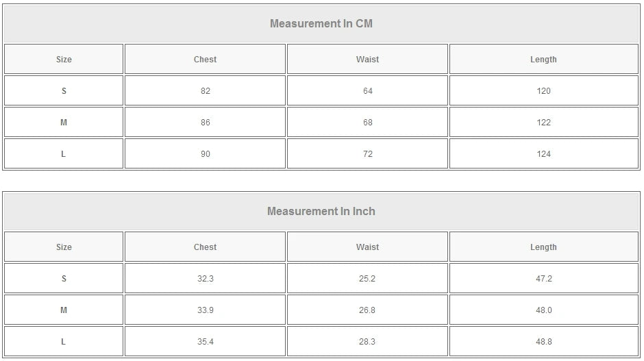This screenshot has width=644, height=361.
Task: Click waist value 28.3
Action: [x=368, y=342]
